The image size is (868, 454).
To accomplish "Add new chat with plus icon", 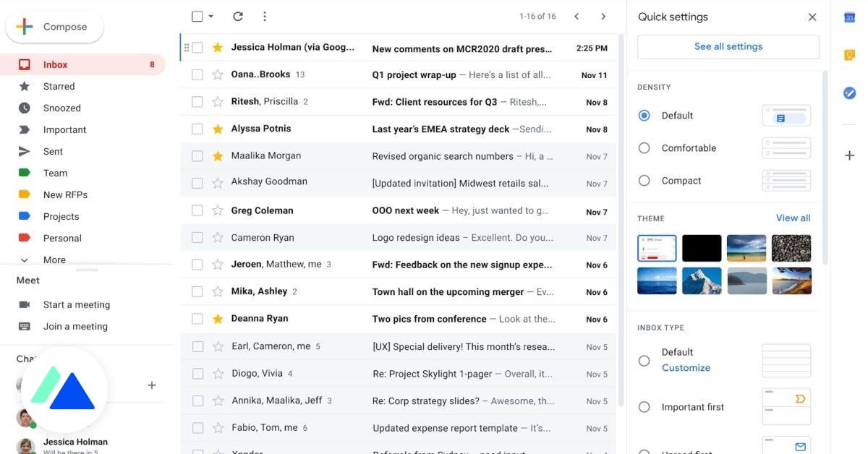I will click(152, 385).
